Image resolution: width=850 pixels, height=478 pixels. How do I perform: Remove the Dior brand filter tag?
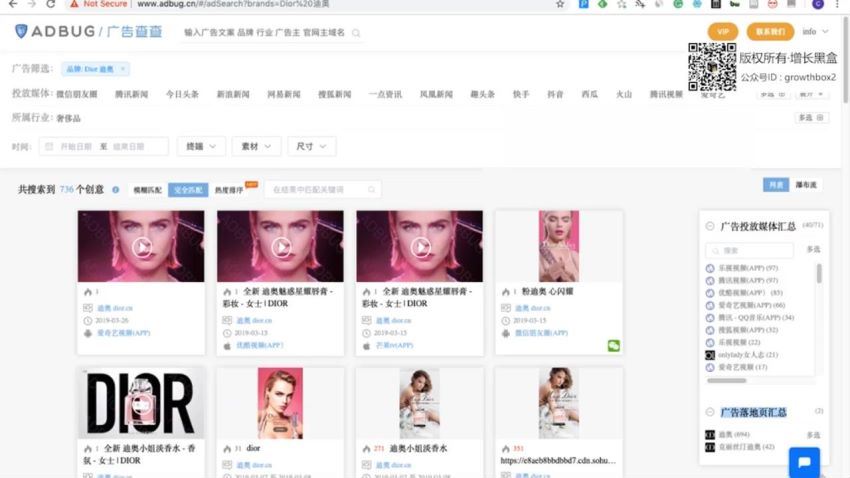pos(123,69)
